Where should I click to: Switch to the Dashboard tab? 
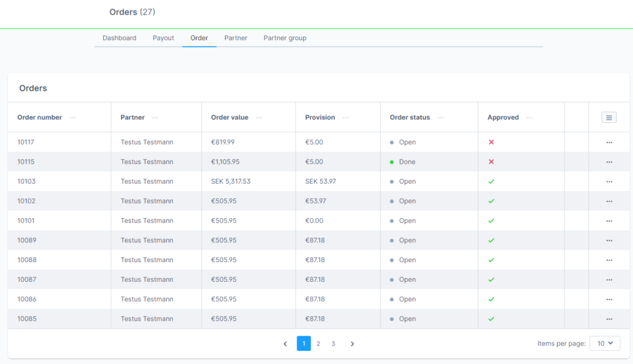119,38
